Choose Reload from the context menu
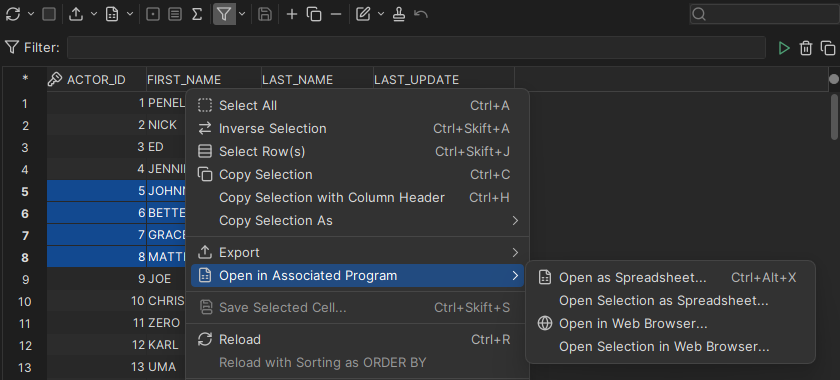The image size is (840, 380). pyautogui.click(x=357, y=340)
